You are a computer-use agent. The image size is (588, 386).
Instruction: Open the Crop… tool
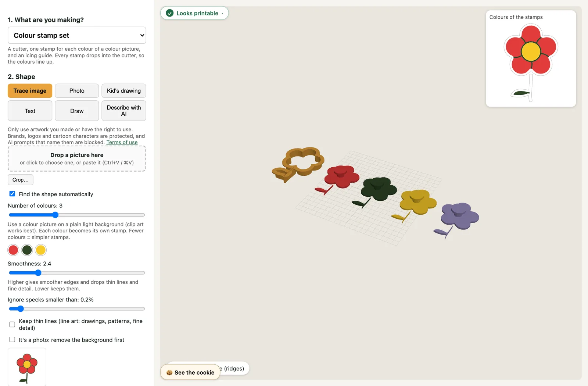coord(21,180)
